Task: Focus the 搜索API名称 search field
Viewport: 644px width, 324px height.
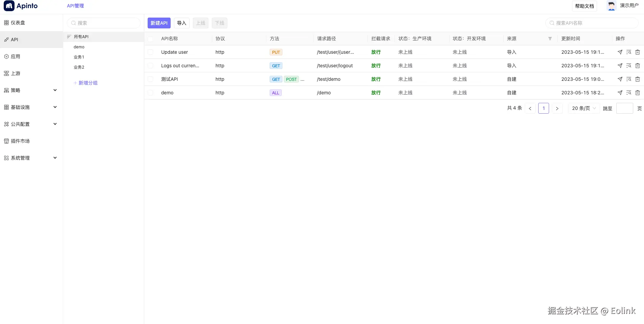Action: pyautogui.click(x=592, y=23)
